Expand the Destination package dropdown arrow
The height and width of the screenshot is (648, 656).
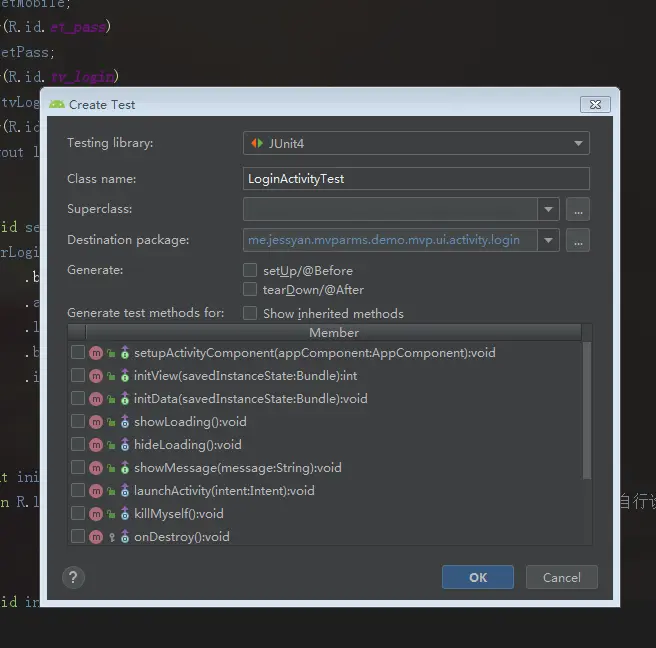tap(548, 240)
